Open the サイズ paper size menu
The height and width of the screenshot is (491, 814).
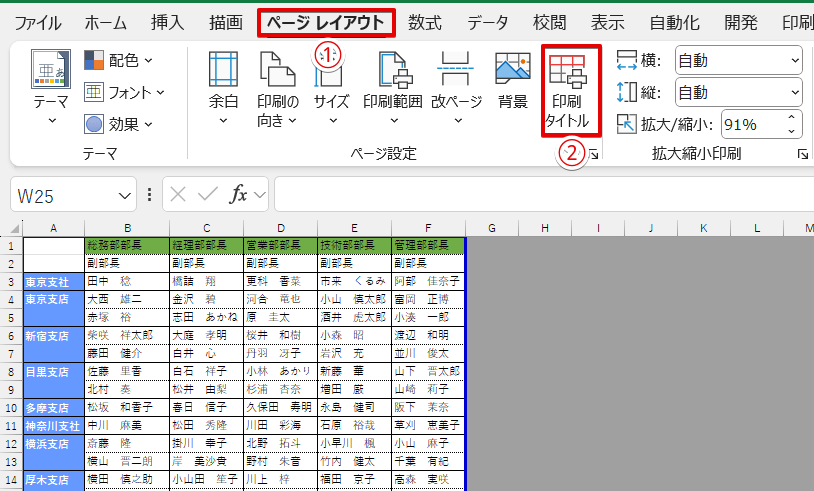click(331, 87)
